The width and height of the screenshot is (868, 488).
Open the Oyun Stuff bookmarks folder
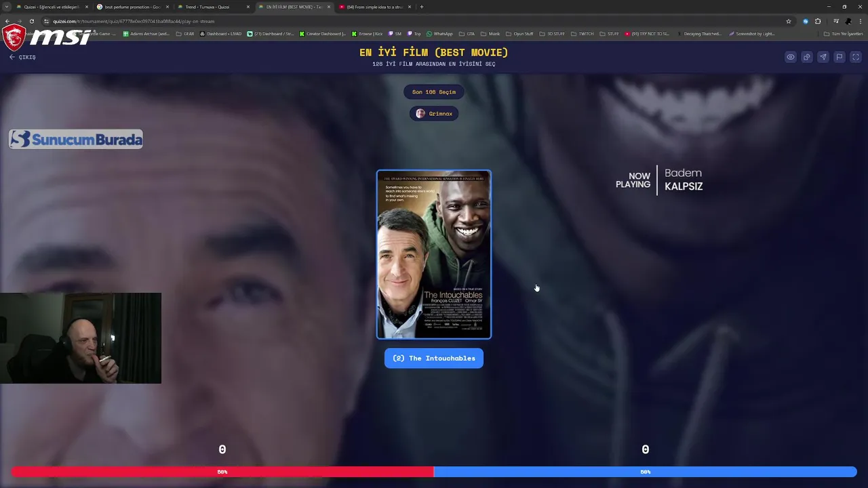pos(520,33)
